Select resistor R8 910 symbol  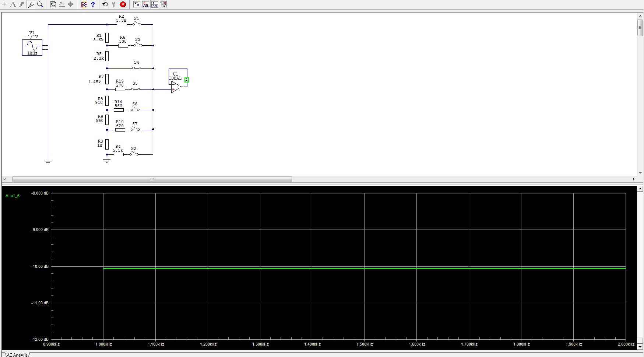click(107, 101)
